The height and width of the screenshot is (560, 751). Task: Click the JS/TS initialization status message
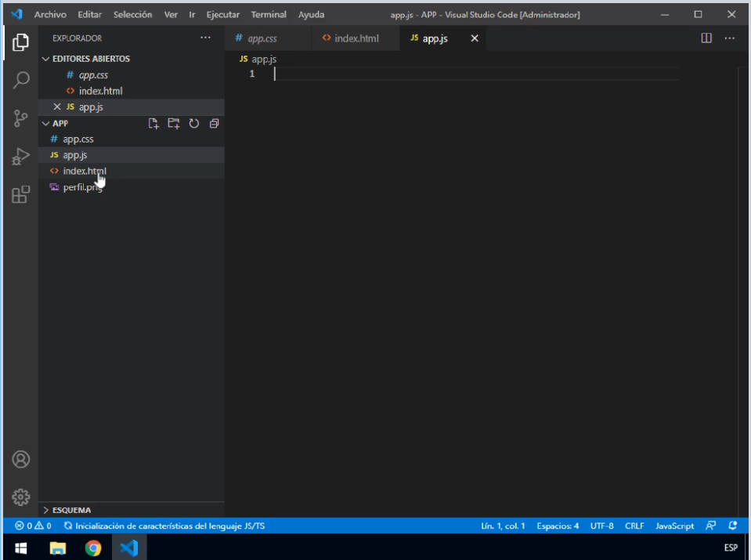(x=164, y=526)
